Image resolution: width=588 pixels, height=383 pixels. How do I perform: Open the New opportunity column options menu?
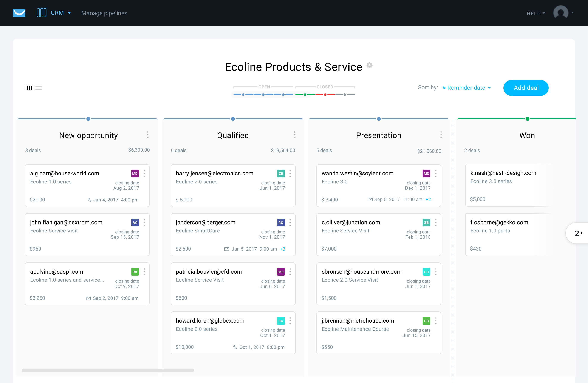(147, 135)
